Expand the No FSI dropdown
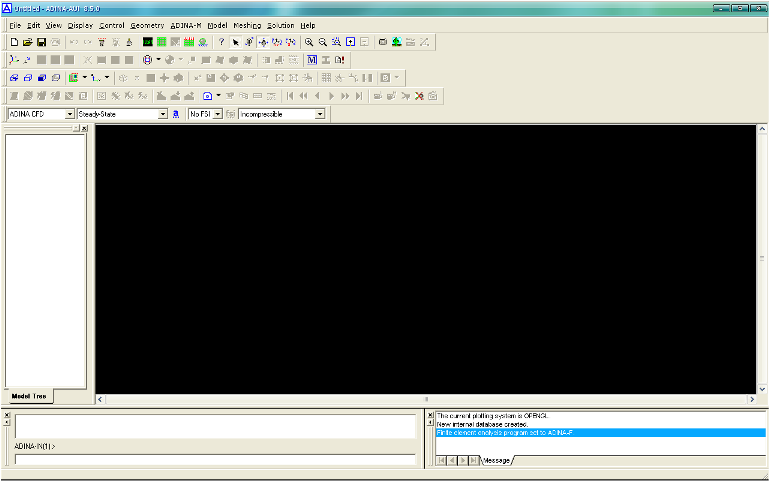Image resolution: width=769 pixels, height=481 pixels. [217, 114]
